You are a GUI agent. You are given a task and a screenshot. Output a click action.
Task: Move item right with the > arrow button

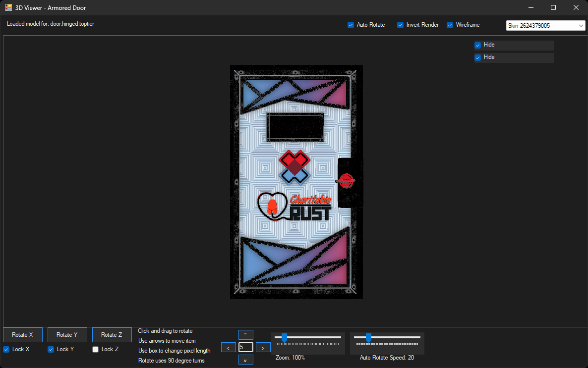point(263,347)
